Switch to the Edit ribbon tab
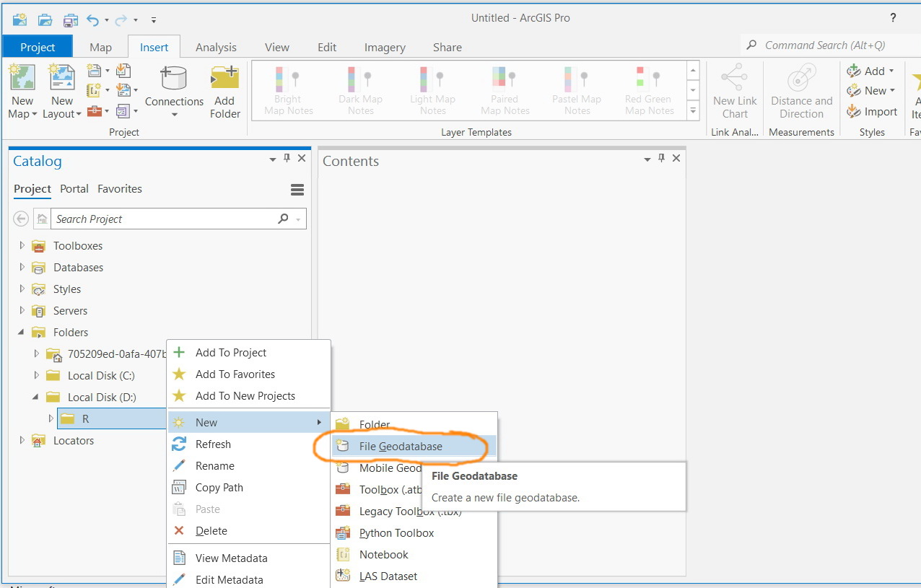Image resolution: width=921 pixels, height=588 pixels. click(327, 47)
